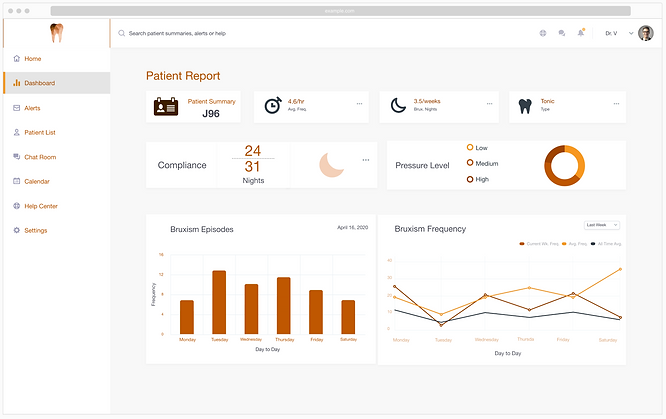The height and width of the screenshot is (419, 666).
Task: Click the Alerts envelope icon
Action: pyautogui.click(x=17, y=108)
